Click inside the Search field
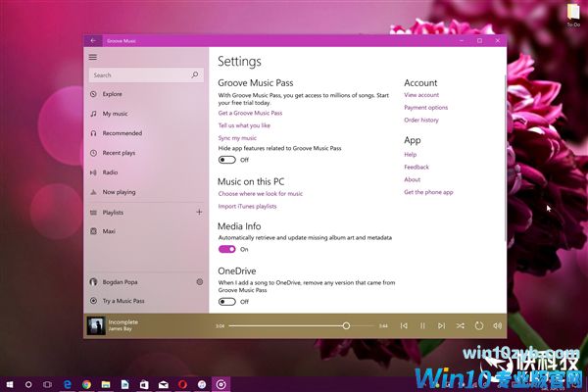 (x=146, y=75)
